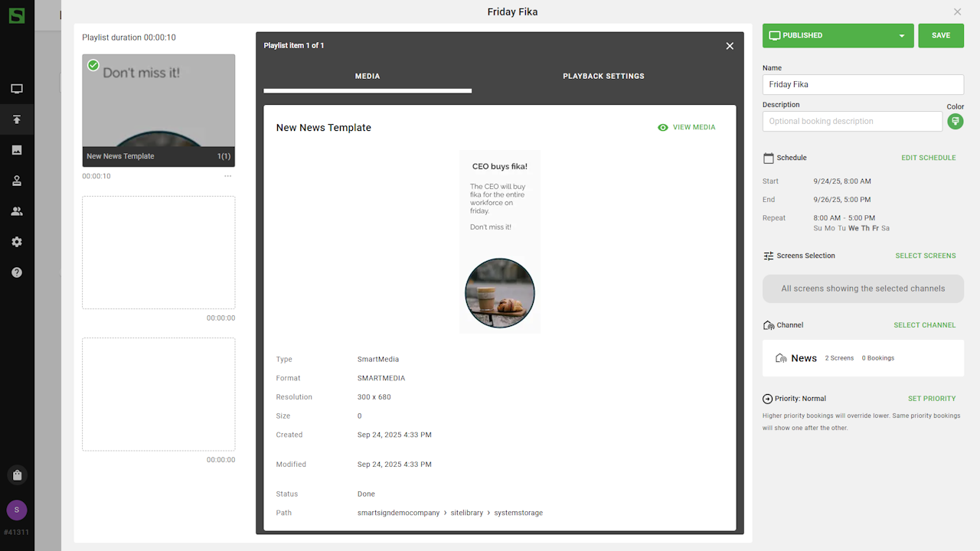
Task: Click Edit Schedule link
Action: coord(928,158)
